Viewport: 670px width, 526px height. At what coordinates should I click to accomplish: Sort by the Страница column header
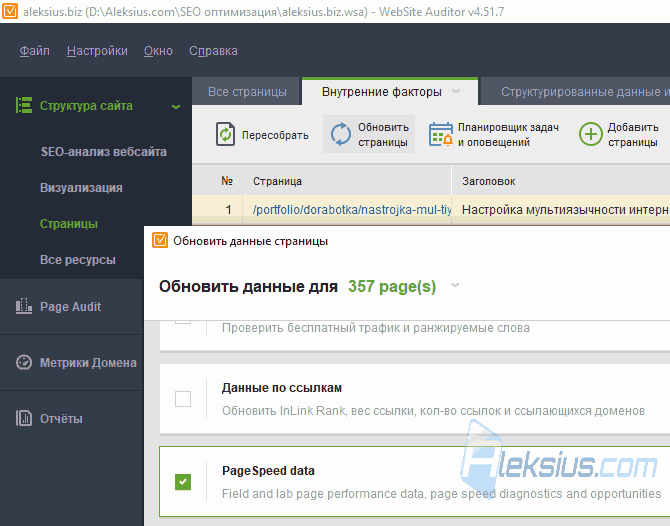(277, 181)
